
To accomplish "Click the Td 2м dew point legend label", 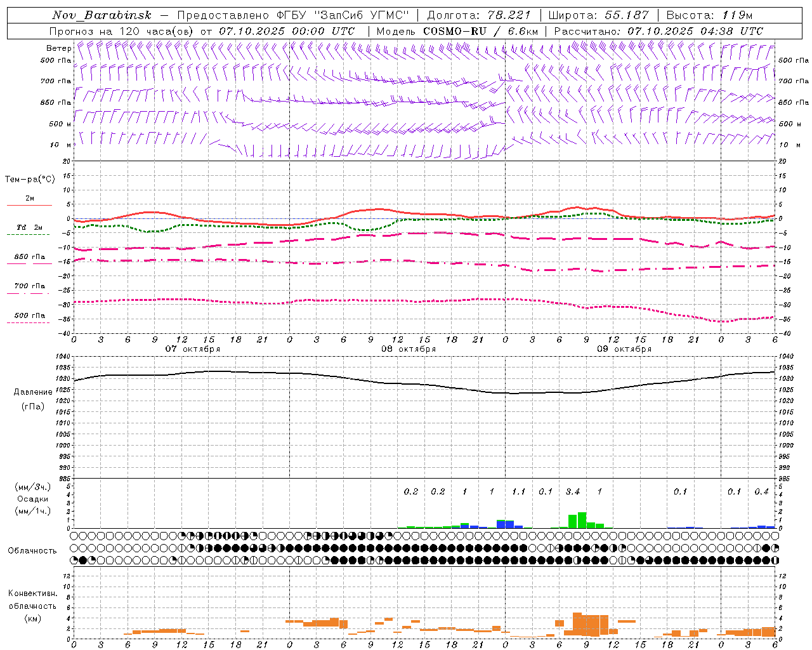I will tap(30, 227).
